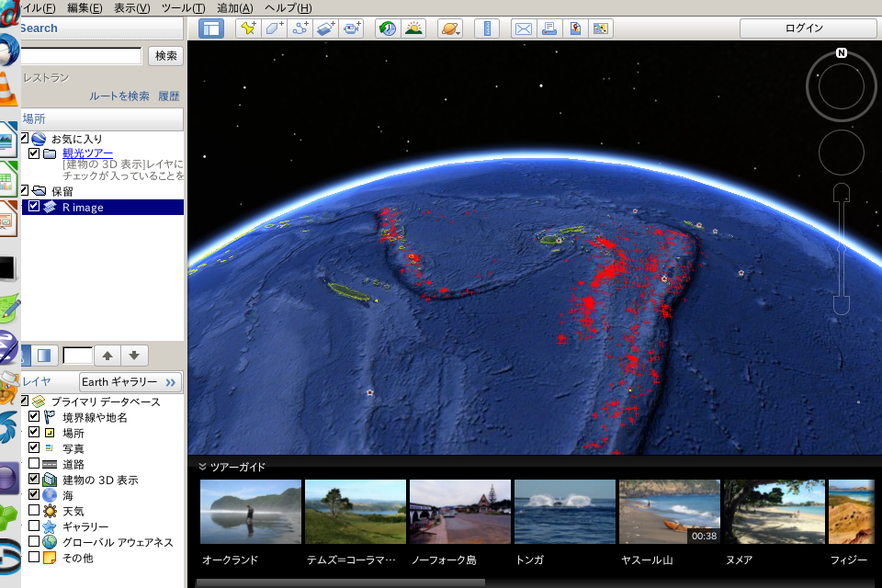Play the ヤスール山 tour thumbnail
The height and width of the screenshot is (588, 882).
pos(670,512)
